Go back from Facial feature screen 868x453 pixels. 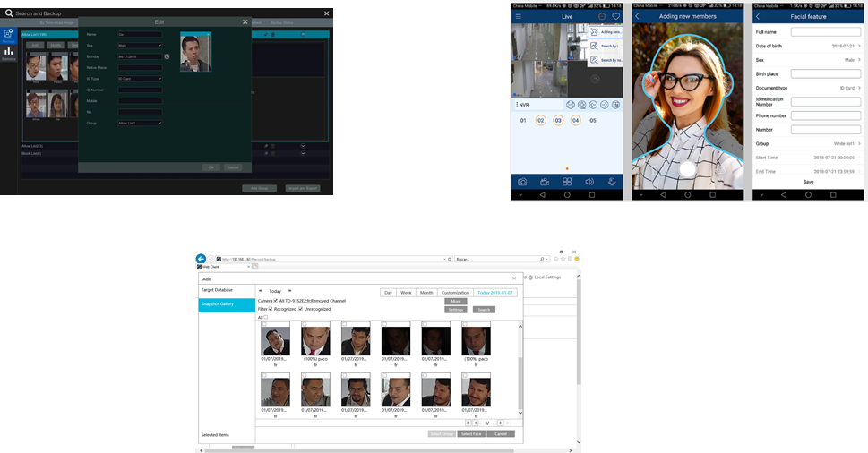pos(758,17)
